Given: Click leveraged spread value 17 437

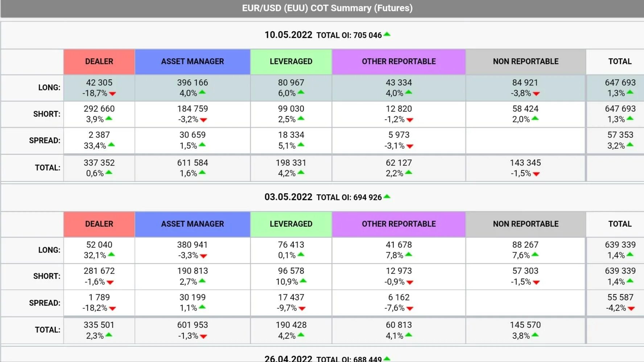Looking at the screenshot, I should click(x=291, y=297).
